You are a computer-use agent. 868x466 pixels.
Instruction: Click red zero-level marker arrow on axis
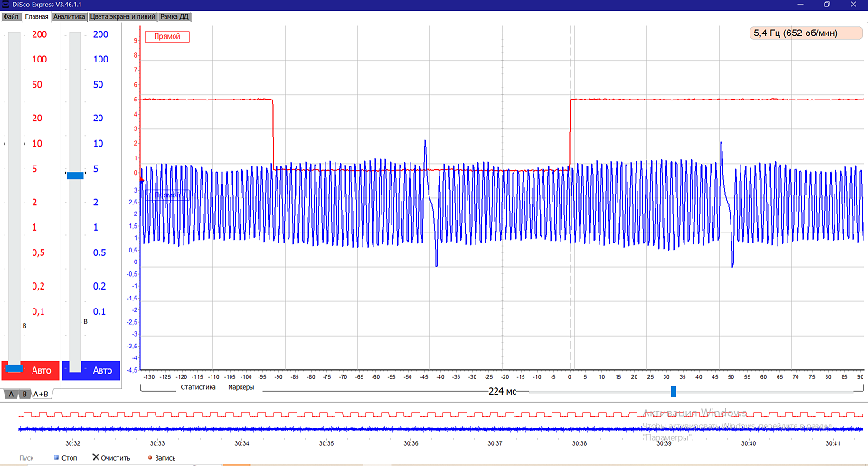[142, 180]
